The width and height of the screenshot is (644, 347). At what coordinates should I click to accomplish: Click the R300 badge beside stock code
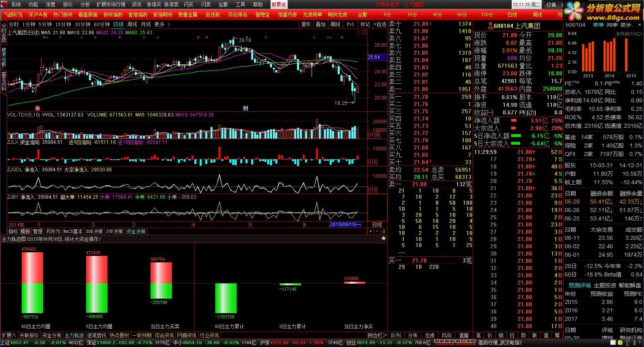(490, 26)
